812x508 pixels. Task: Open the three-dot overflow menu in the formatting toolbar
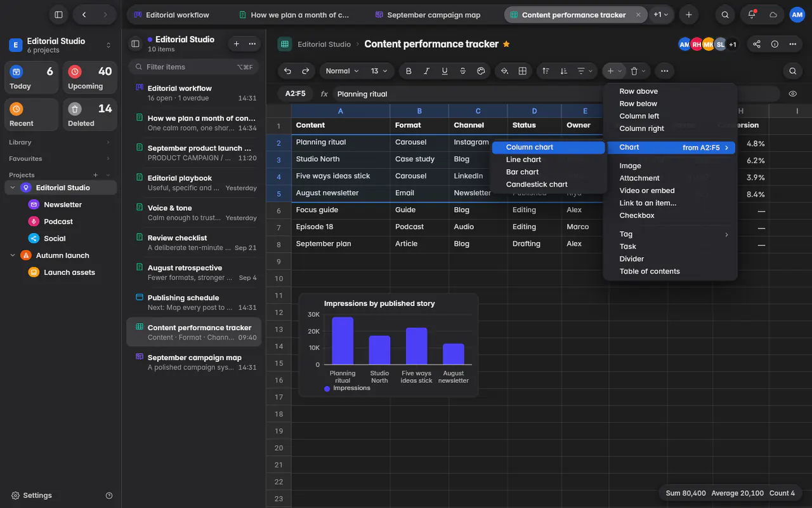tap(664, 71)
